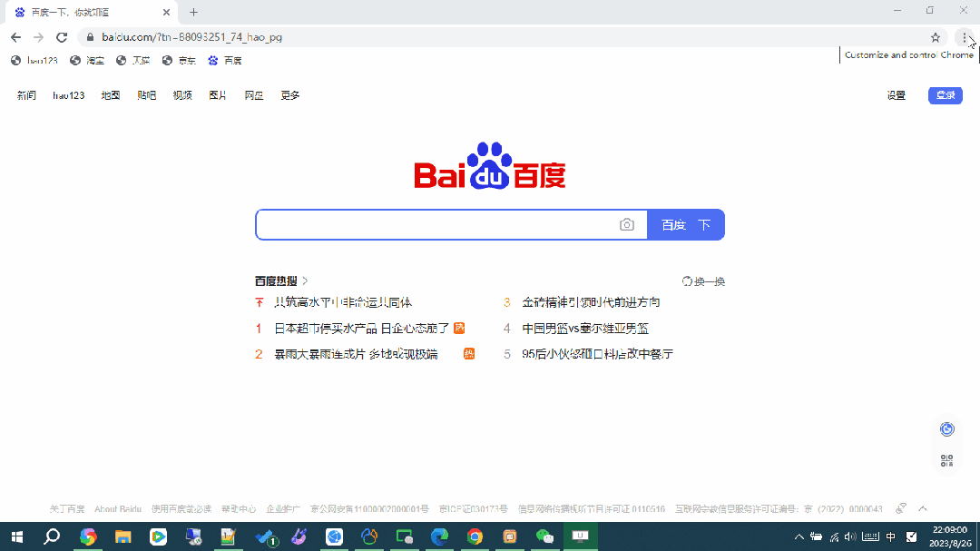Open the hao123 bookmark in bookmarks bar
This screenshot has height=551, width=980.
(34, 61)
